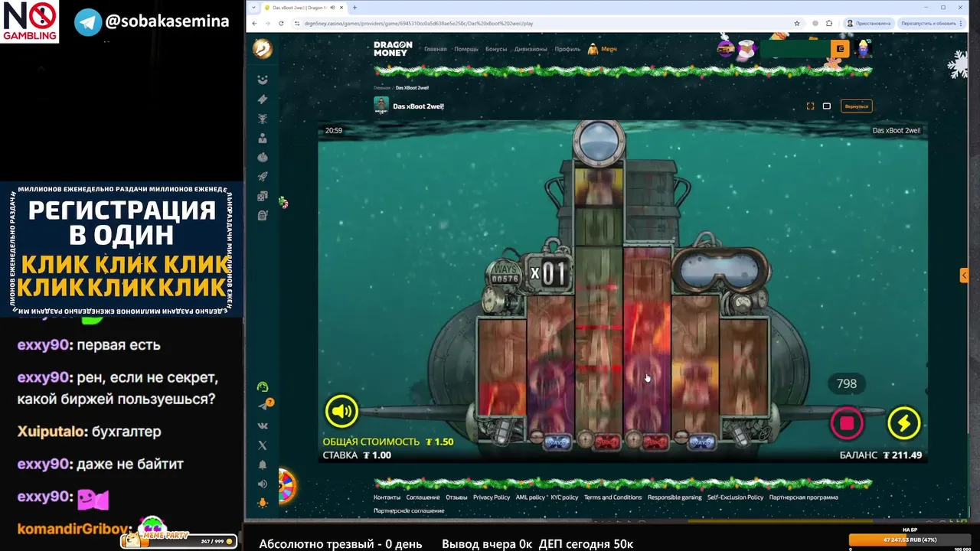
Task: Toggle theater wide view icon
Action: click(827, 106)
